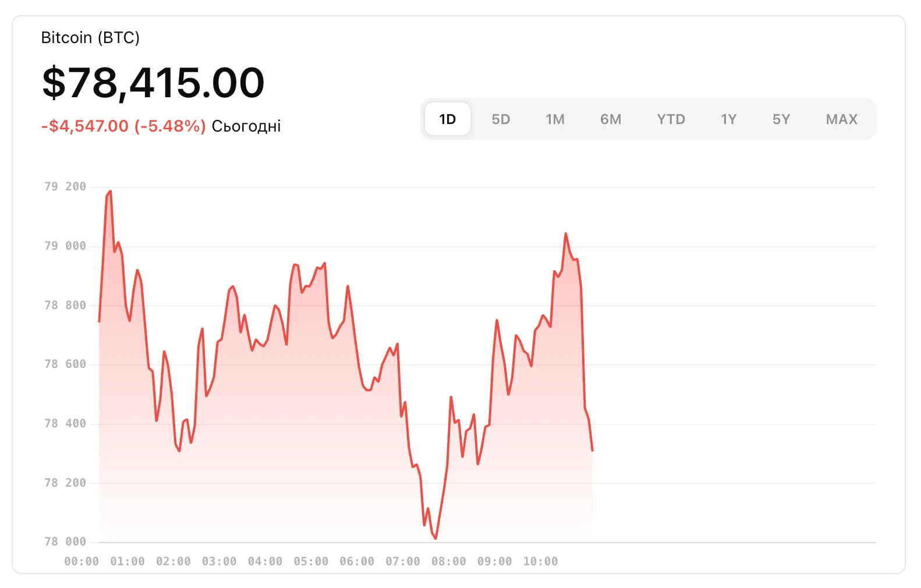Viewport: 921px width, 588px height.
Task: Select the 1D time range tab
Action: coord(447,119)
